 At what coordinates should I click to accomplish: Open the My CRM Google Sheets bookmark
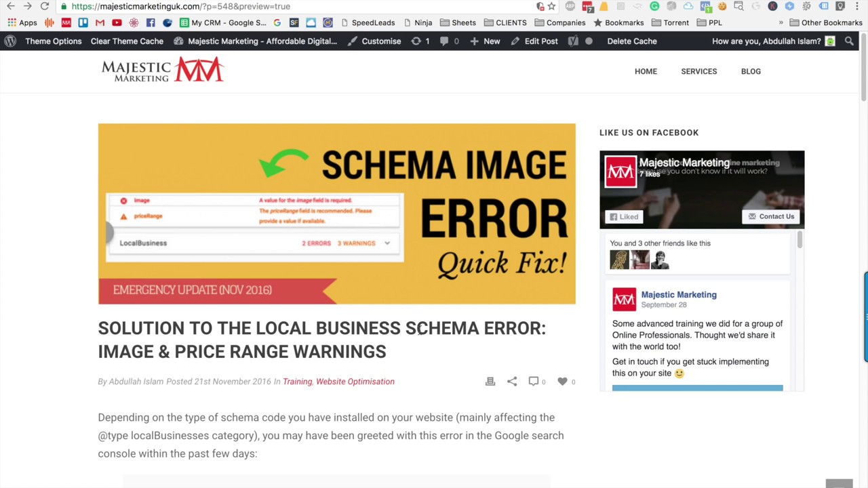(x=223, y=22)
